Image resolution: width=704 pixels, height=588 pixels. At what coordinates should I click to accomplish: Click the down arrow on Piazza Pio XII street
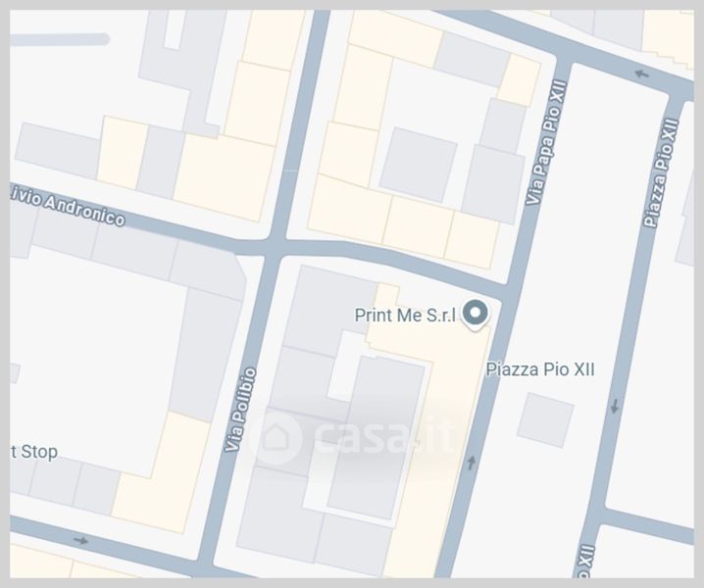point(615,407)
